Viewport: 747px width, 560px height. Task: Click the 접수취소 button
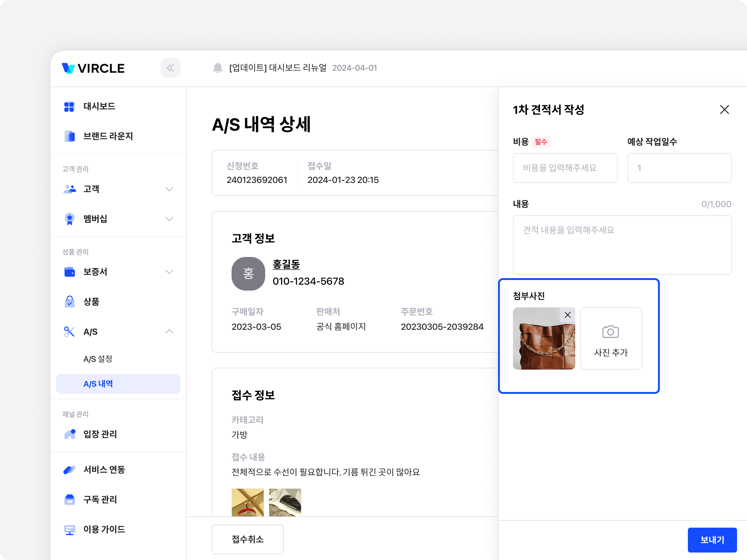tap(247, 539)
